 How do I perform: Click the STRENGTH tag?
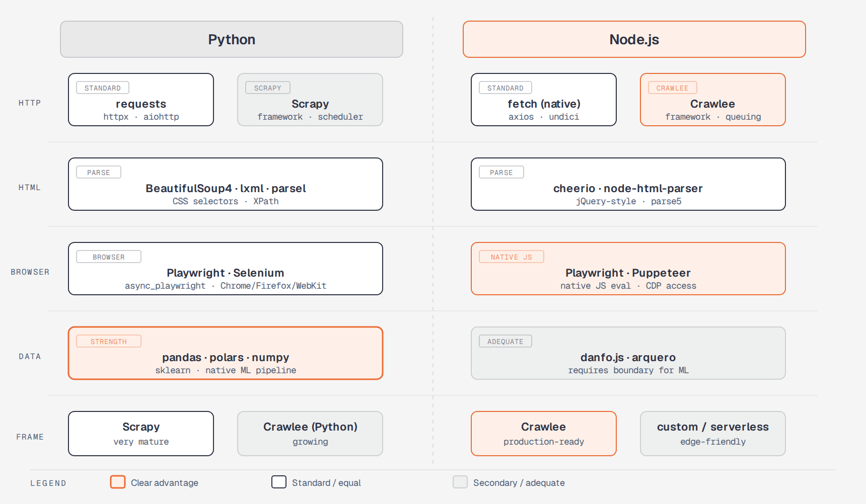[x=109, y=342]
